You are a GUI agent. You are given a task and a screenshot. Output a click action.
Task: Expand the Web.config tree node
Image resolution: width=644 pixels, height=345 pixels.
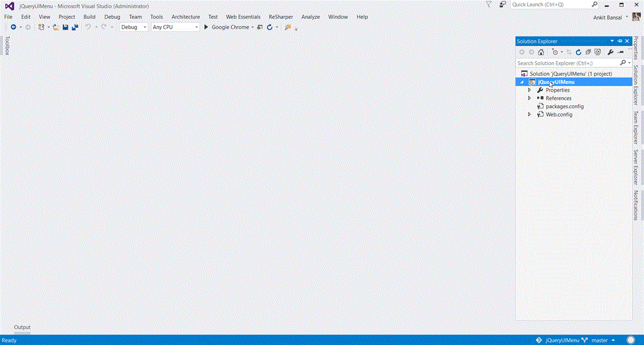(530, 115)
